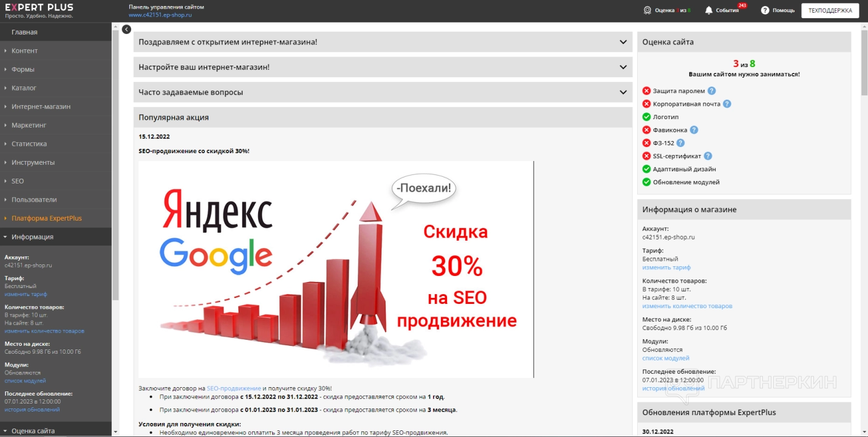The image size is (868, 437).
Task: Click green check icon for Обновление модулей
Action: pos(646,182)
